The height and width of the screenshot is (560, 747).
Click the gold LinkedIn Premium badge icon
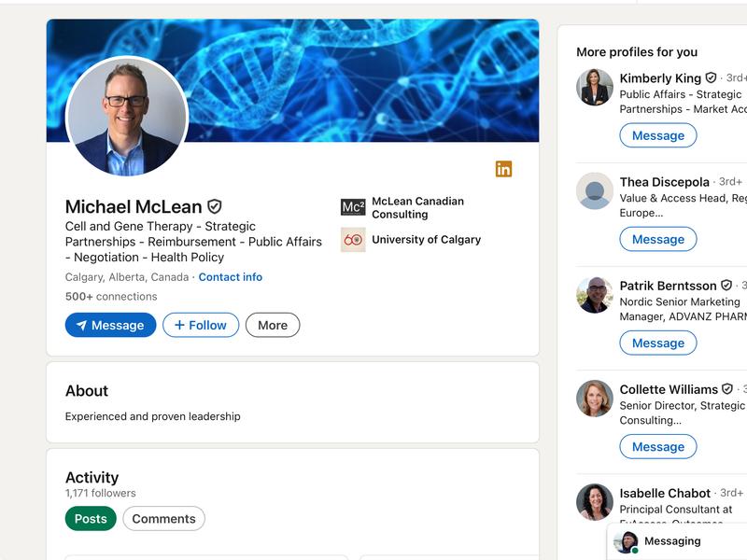[503, 169]
